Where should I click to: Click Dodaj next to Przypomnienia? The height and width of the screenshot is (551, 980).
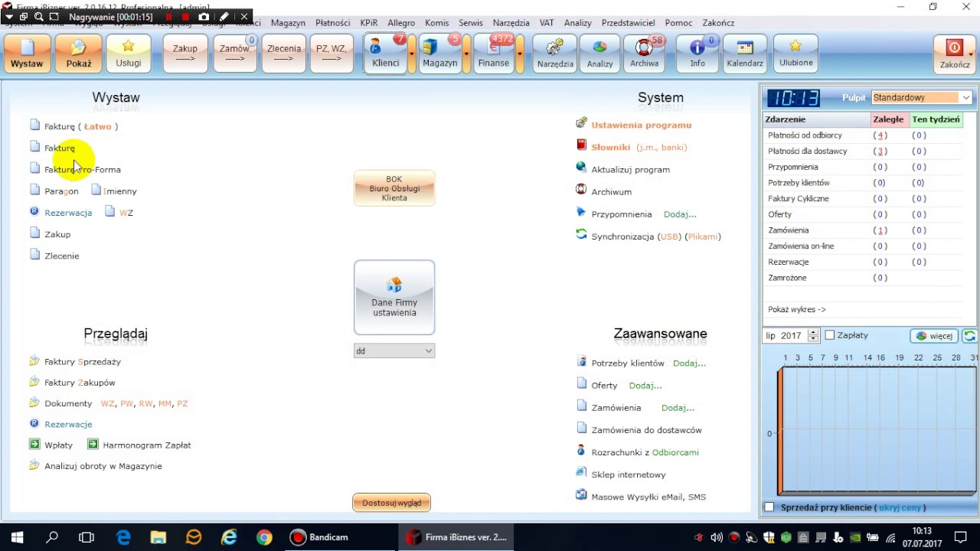pyautogui.click(x=680, y=214)
